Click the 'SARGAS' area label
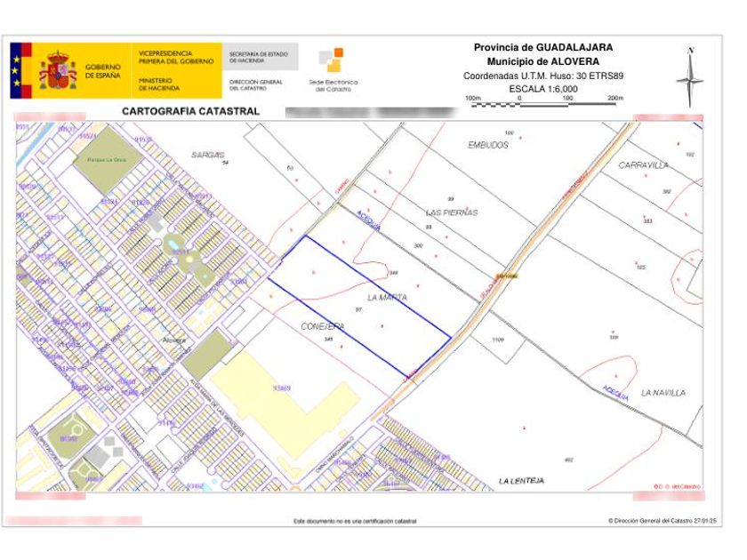Image resolution: width=747 pixels, height=560 pixels. pos(208,155)
